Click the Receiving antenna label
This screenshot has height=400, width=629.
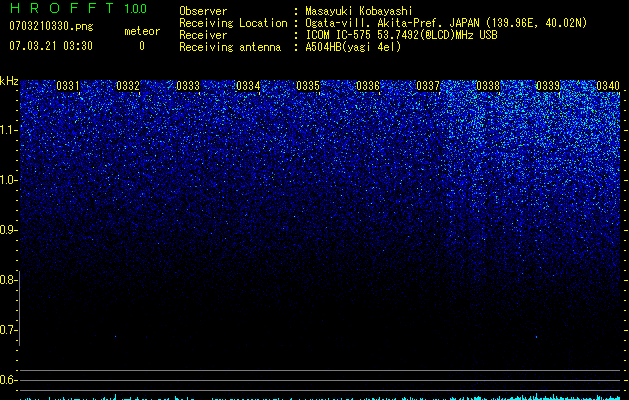pos(230,47)
